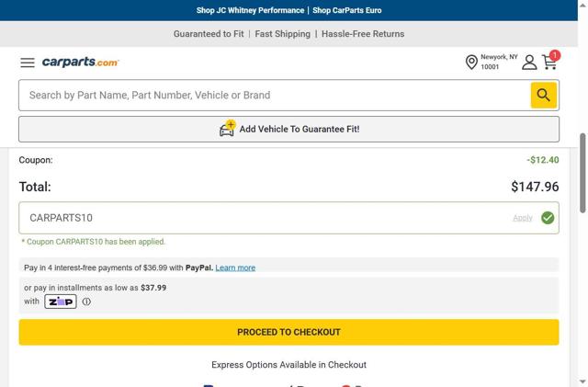588x387 pixels.
Task: Click the yellow search magnifier button
Action: point(543,95)
